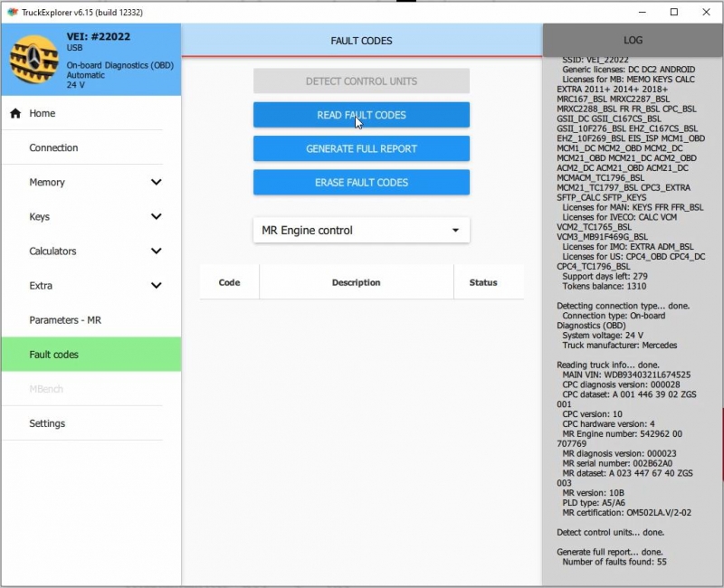The height and width of the screenshot is (588, 724).
Task: Click the 'MR version: 10B' log line
Action: [x=593, y=492]
